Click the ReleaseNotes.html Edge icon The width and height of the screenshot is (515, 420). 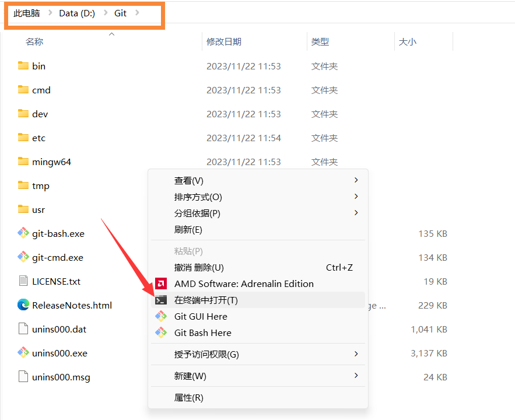pos(23,305)
